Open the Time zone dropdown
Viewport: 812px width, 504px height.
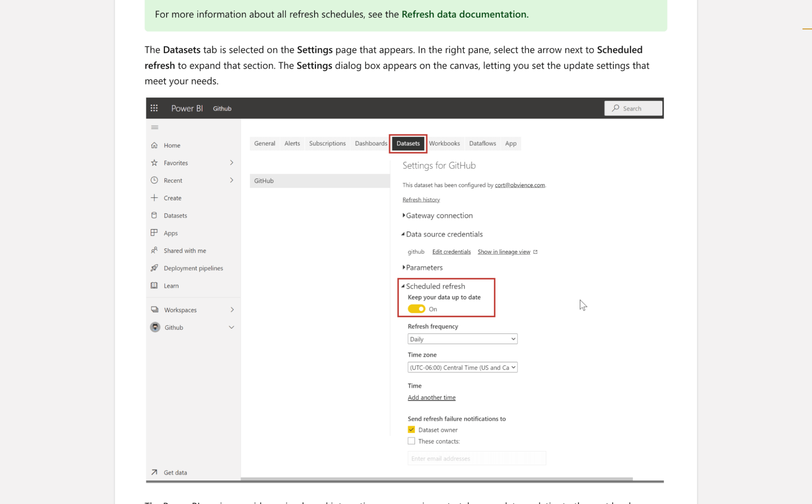point(462,367)
